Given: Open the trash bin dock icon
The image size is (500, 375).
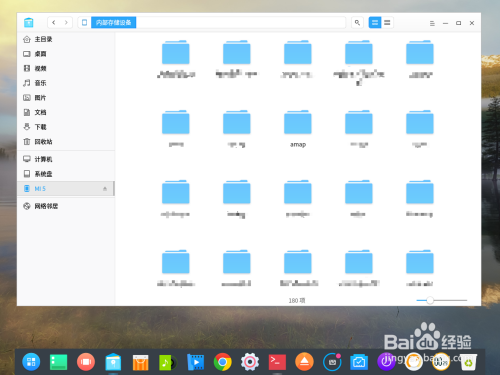Looking at the screenshot, I should [x=468, y=362].
